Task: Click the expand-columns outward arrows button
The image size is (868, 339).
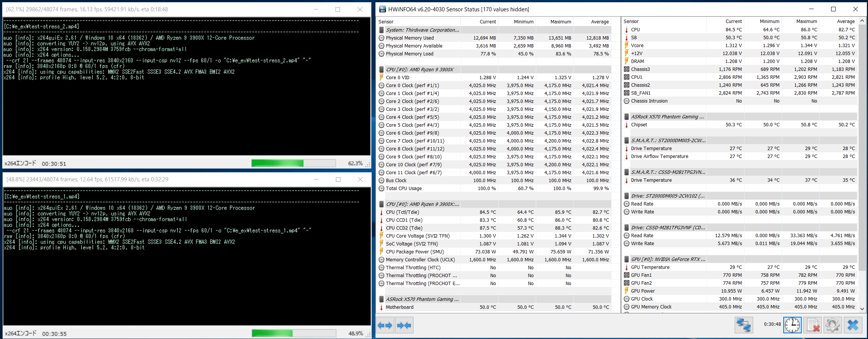Action: (x=385, y=325)
